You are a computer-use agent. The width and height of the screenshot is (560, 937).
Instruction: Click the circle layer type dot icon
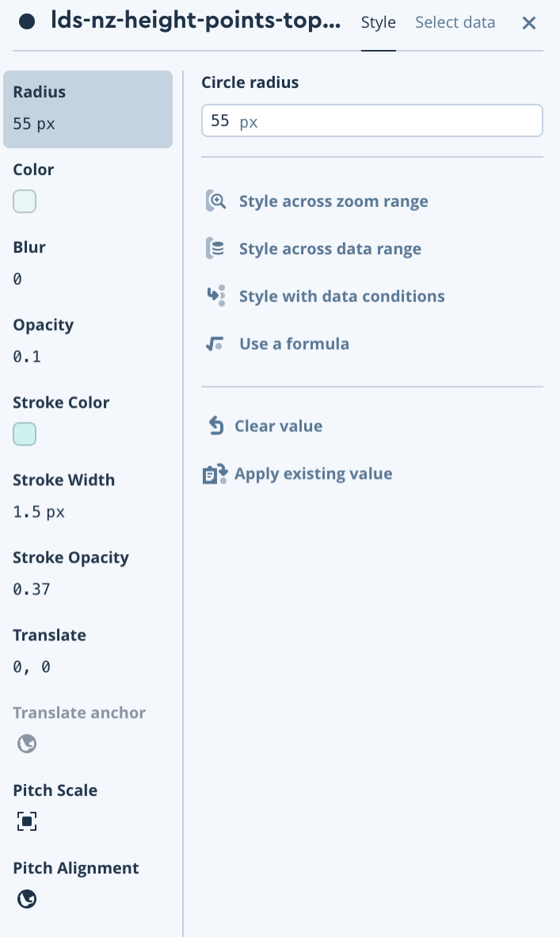[x=26, y=23]
